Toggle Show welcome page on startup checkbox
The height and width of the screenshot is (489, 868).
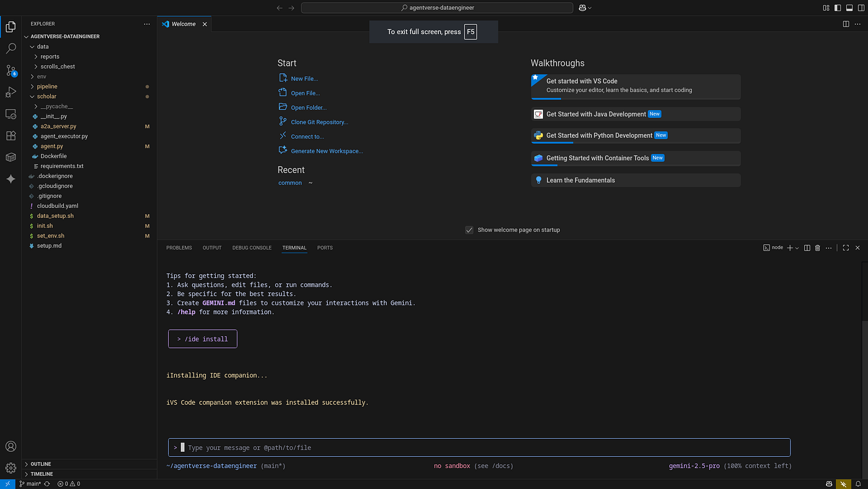[469, 230]
